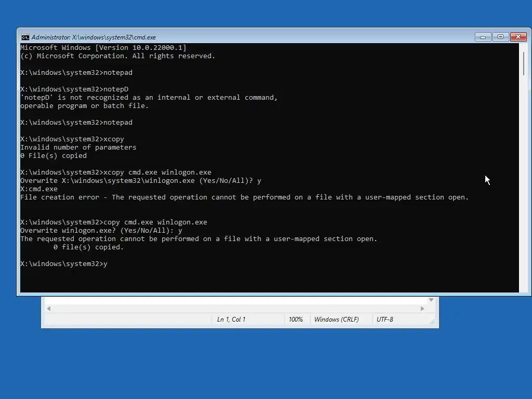Viewport: 532px width, 399px height.
Task: Click the 'Microsoft Windows [Version 10.0.22000.1]' line
Action: (103, 47)
